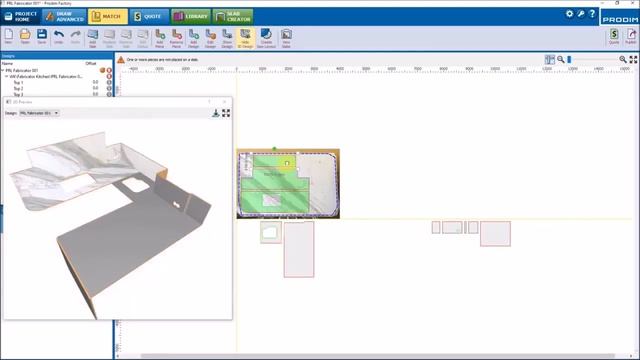Select the yellow highlighted piece on slab

(x=287, y=163)
